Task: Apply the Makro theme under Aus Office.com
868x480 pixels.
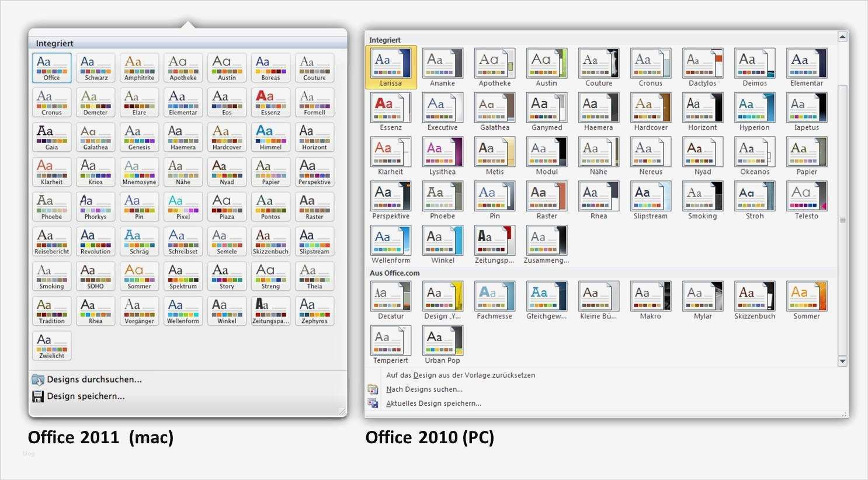Action: tap(651, 300)
